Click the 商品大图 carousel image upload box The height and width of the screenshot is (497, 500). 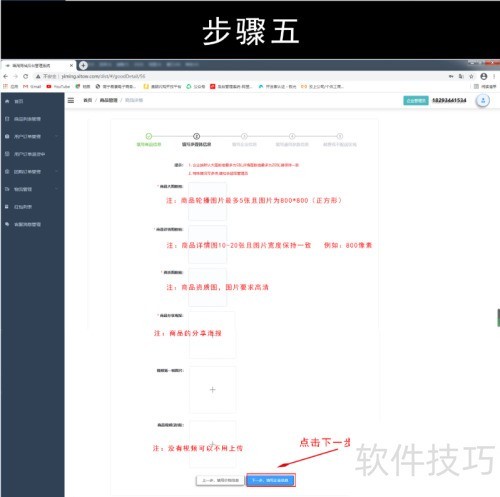pyautogui.click(x=207, y=201)
